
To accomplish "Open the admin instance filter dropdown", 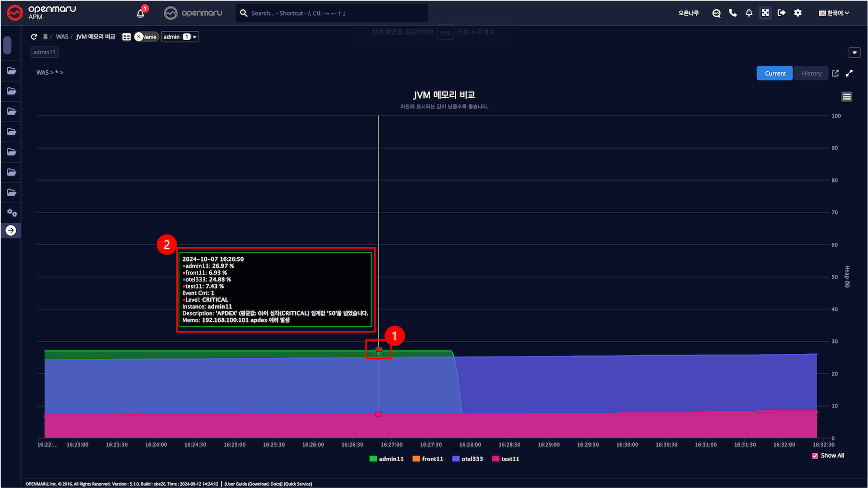I will click(180, 37).
